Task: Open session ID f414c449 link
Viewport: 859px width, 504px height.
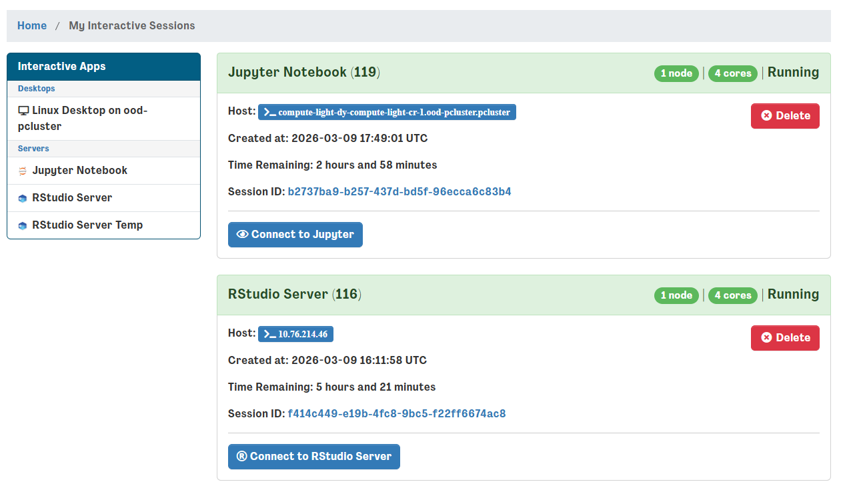Action: [397, 414]
